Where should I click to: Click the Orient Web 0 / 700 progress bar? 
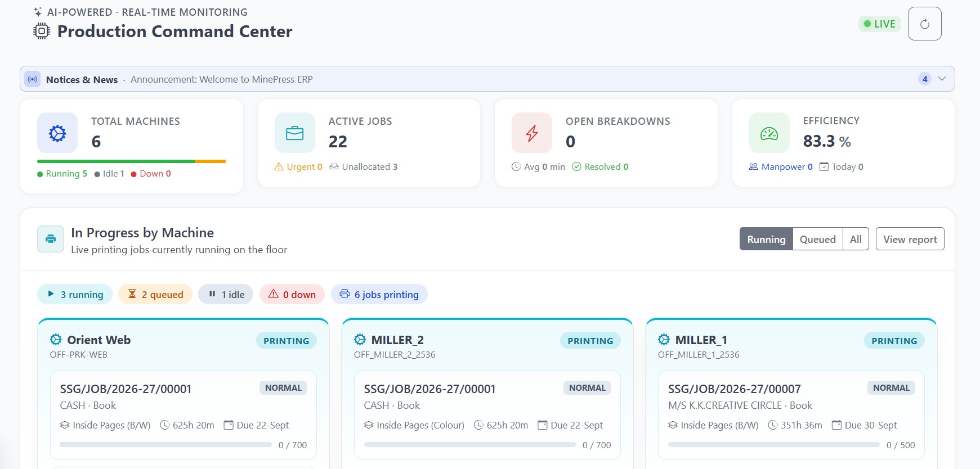(165, 444)
